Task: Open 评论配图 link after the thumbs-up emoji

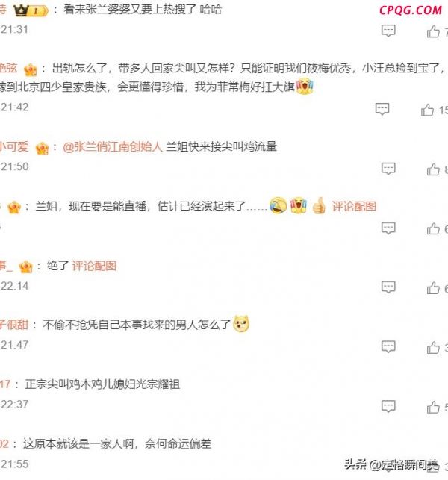Action: click(354, 206)
